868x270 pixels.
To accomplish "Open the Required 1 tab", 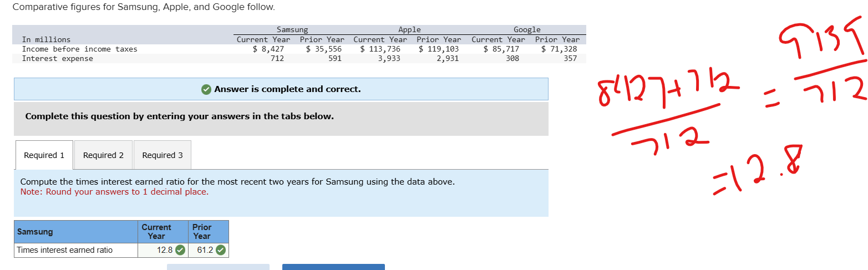I will [44, 155].
